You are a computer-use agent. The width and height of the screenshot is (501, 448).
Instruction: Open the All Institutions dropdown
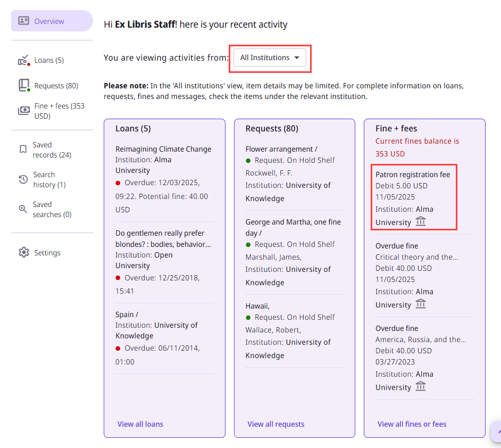[270, 57]
